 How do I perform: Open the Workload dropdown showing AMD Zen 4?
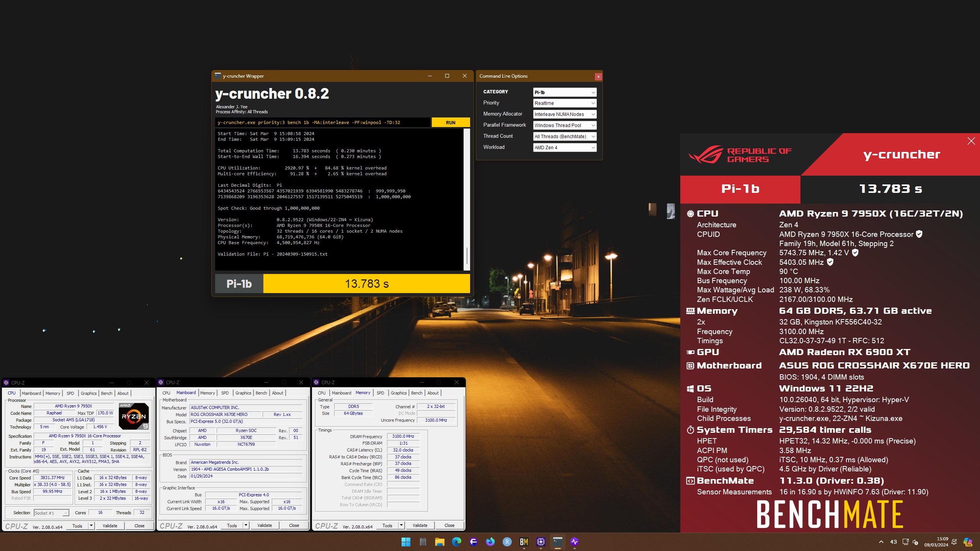[x=565, y=148]
